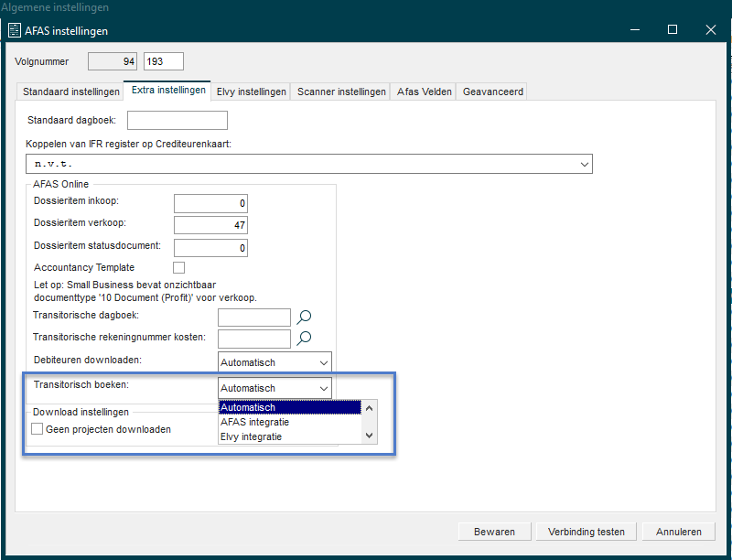
Task: Open the Afas Velden tab
Action: coord(425,92)
